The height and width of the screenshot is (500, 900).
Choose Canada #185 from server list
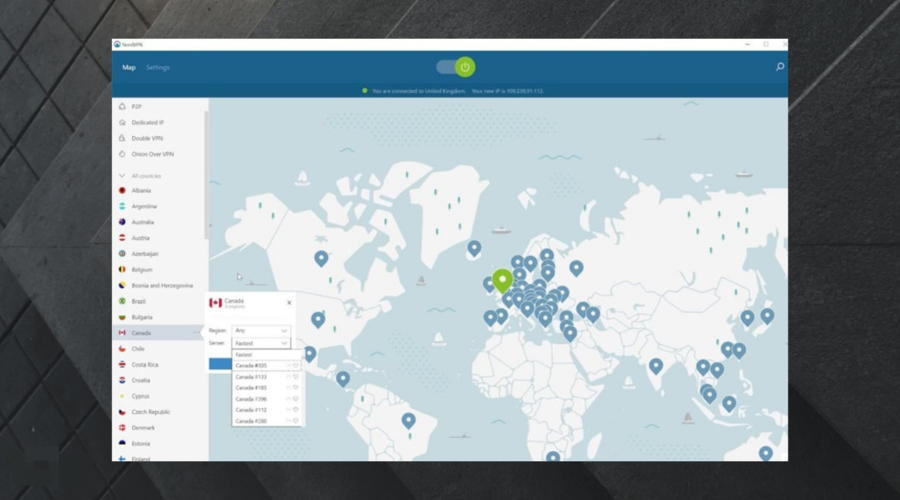pyautogui.click(x=252, y=388)
